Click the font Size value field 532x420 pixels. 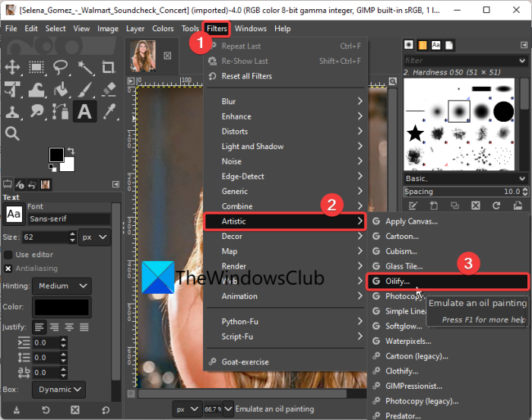pos(46,237)
